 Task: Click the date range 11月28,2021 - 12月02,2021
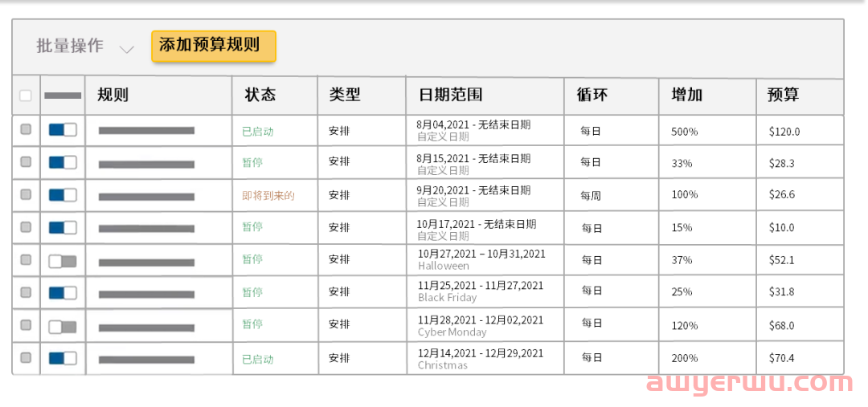pos(481,320)
